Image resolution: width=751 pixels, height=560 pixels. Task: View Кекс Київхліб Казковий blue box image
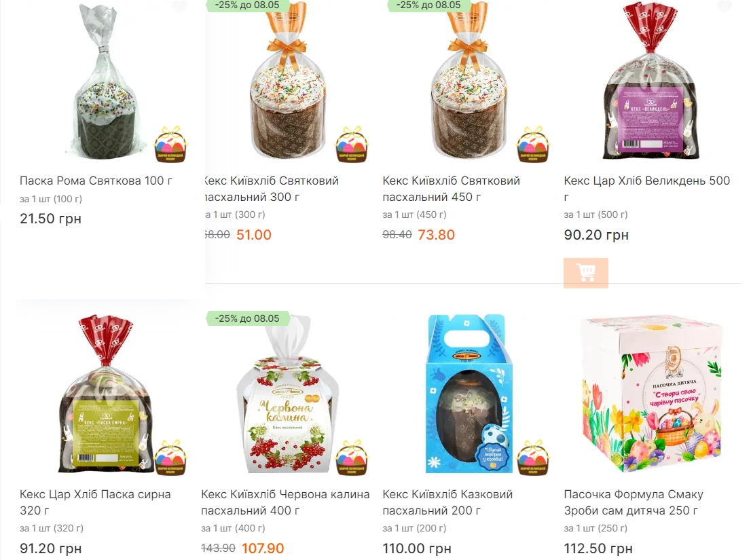point(469,394)
